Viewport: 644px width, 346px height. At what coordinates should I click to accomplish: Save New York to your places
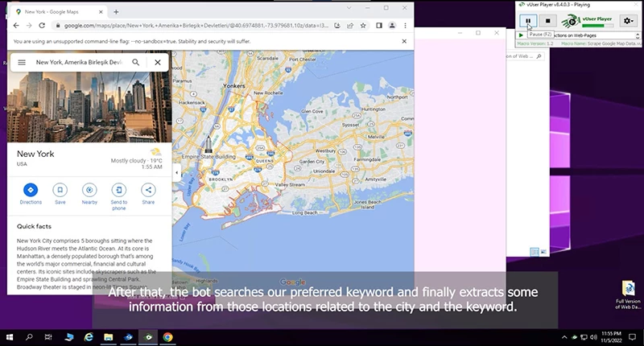point(60,194)
